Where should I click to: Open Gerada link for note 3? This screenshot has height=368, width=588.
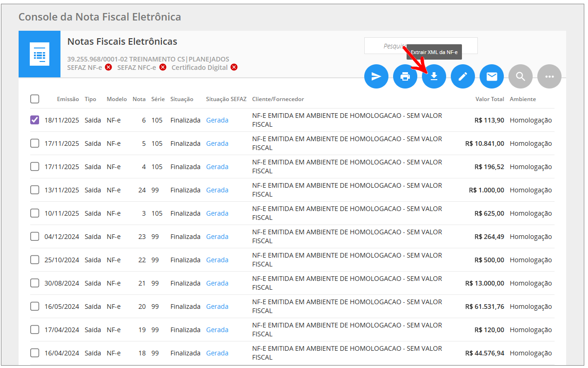[217, 213]
